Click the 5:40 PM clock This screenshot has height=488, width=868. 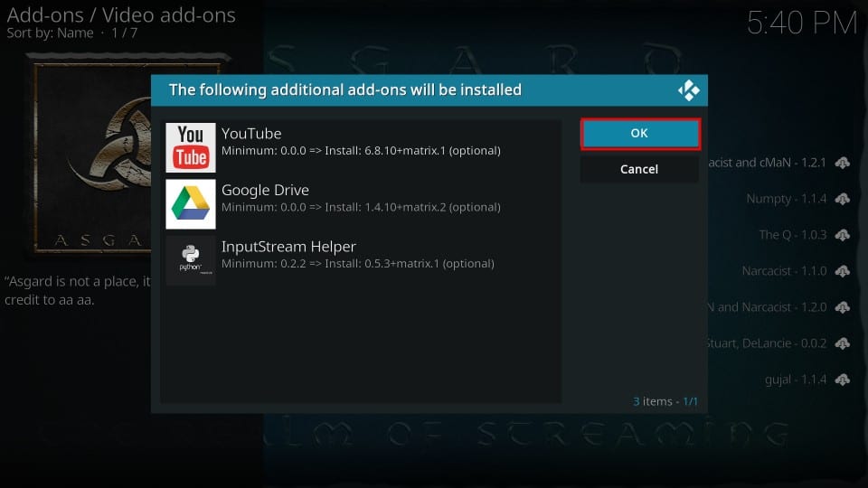click(x=801, y=23)
